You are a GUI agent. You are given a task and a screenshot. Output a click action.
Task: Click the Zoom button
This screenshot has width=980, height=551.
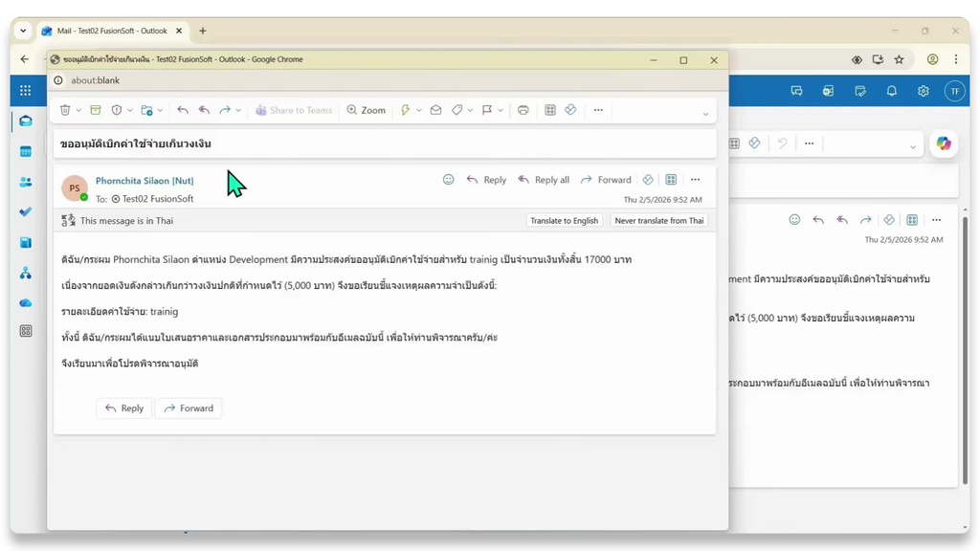pos(367,110)
